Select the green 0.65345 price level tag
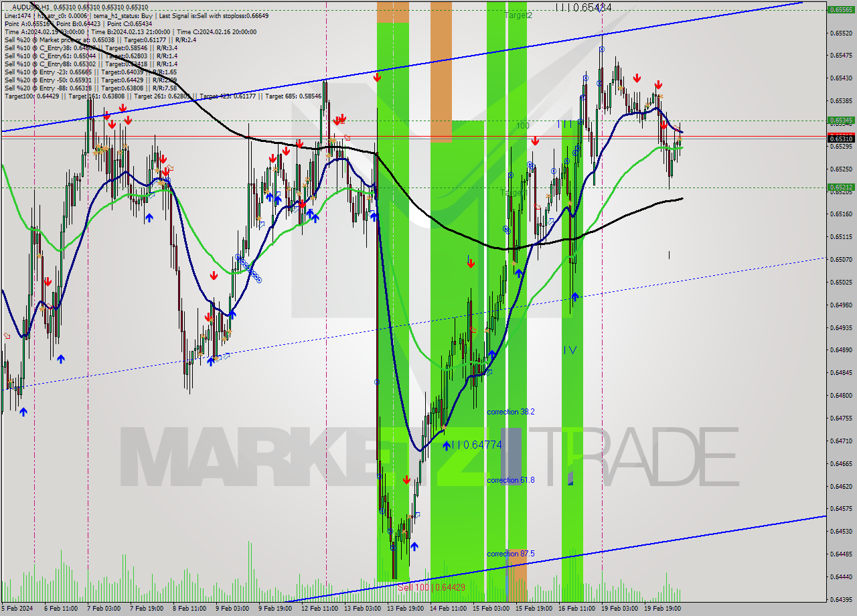Viewport: 857px width, 616px height. 840,121
